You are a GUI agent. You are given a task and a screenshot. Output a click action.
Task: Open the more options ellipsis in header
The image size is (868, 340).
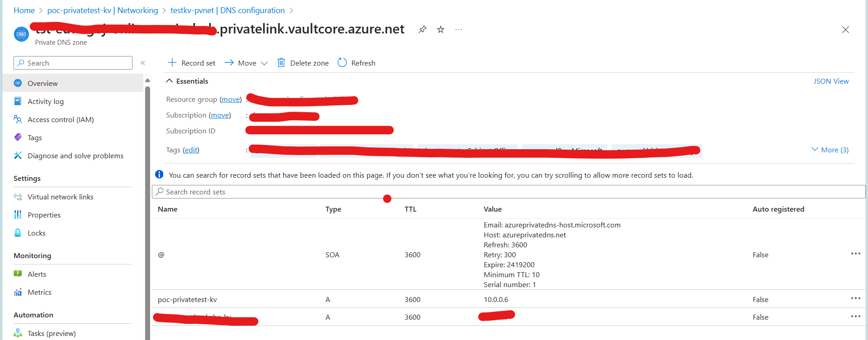[458, 29]
